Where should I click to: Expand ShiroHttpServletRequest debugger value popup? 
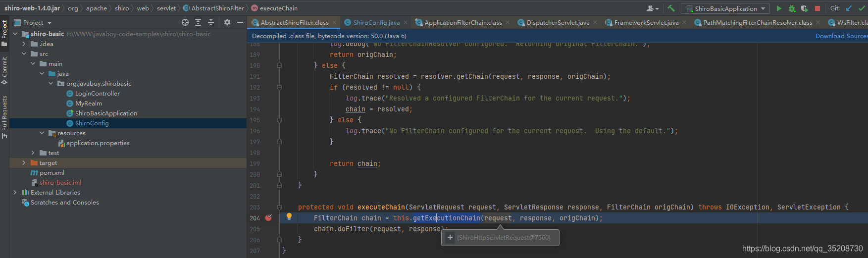[x=450, y=238]
